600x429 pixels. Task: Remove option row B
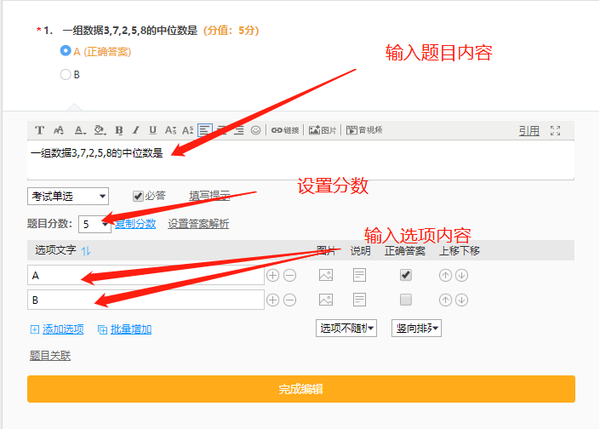coord(290,300)
